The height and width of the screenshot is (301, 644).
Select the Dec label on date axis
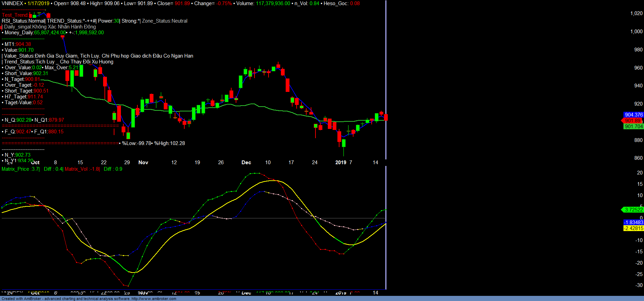point(246,162)
